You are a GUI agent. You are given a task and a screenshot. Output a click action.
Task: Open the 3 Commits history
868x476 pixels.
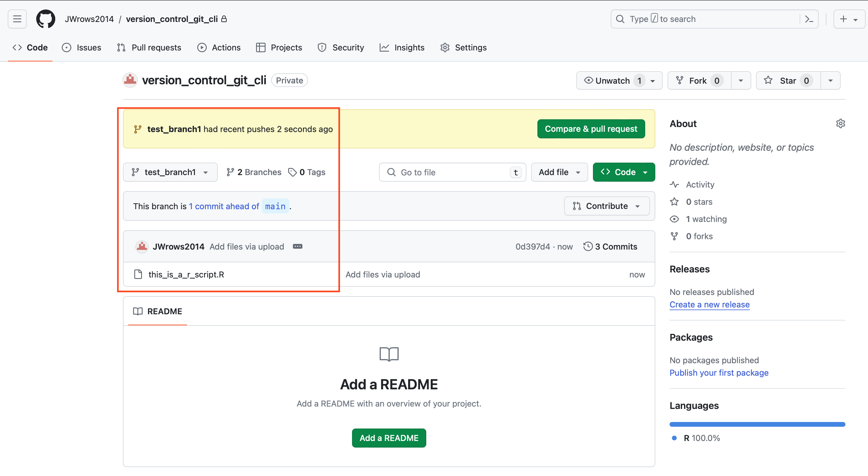click(610, 246)
